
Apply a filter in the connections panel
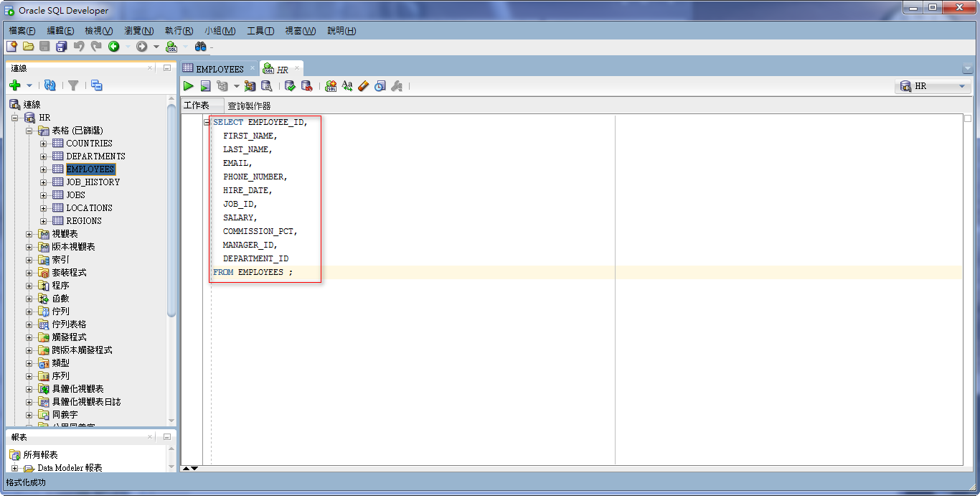click(x=72, y=85)
